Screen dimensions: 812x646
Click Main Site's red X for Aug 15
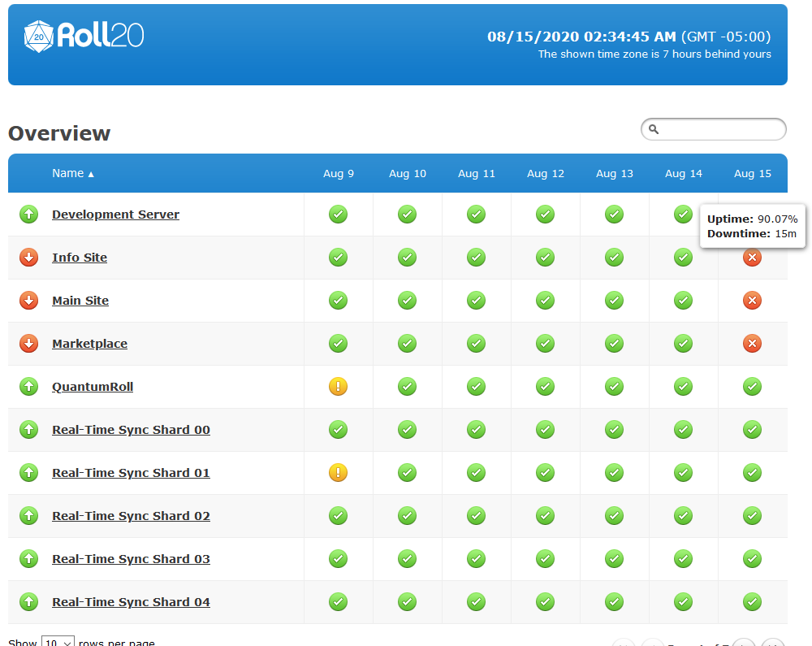[752, 300]
